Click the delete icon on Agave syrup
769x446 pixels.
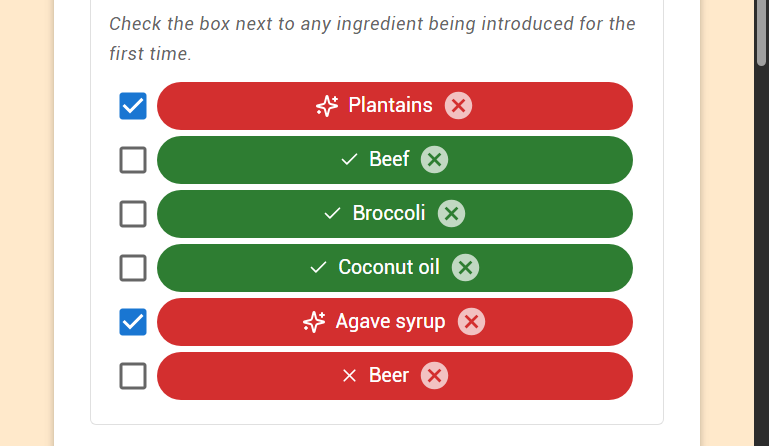471,322
